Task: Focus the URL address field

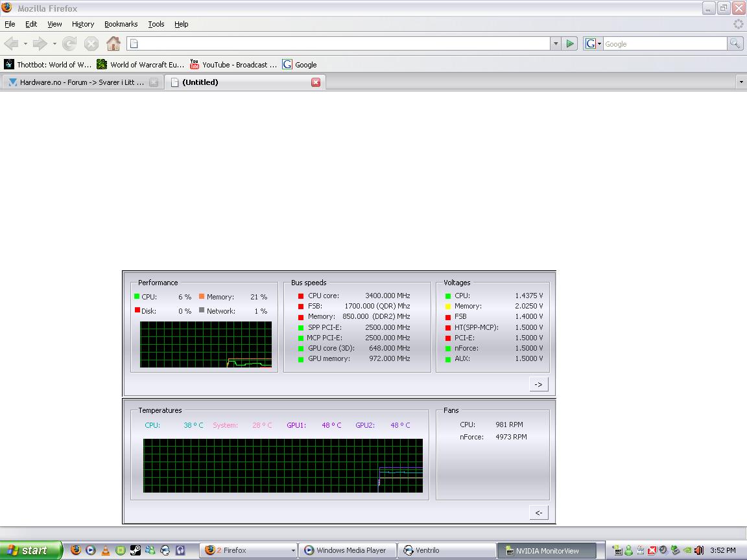Action: tap(338, 44)
